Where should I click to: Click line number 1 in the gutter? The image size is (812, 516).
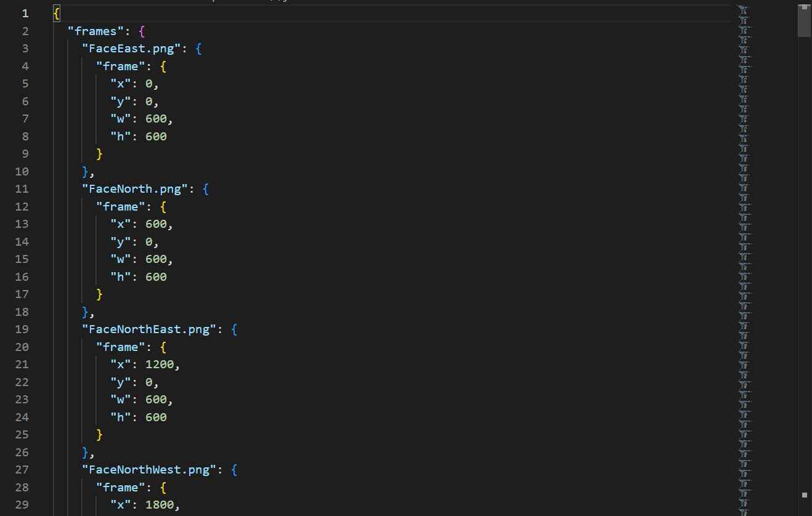pos(25,14)
